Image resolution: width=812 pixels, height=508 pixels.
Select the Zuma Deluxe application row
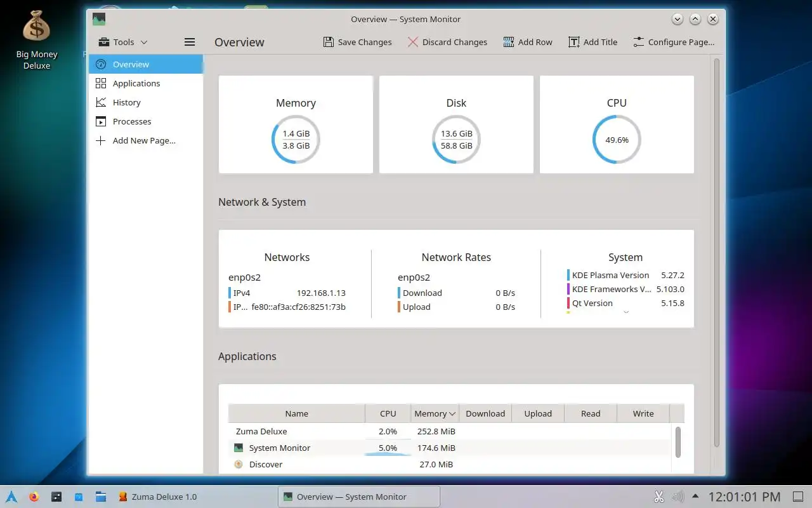point(449,431)
